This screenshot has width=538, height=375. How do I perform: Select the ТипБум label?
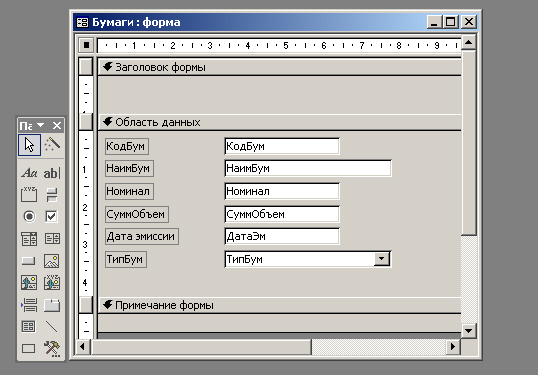tap(126, 259)
